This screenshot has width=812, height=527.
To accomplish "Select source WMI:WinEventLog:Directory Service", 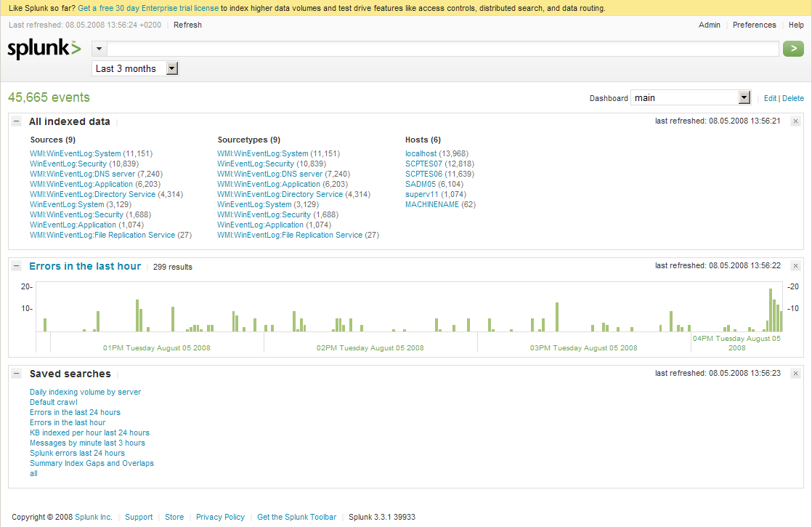I will (92, 194).
